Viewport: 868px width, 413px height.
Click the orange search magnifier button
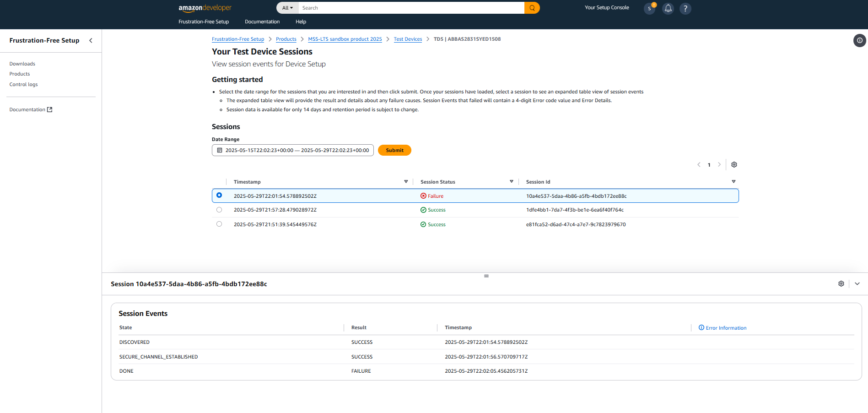(x=532, y=8)
